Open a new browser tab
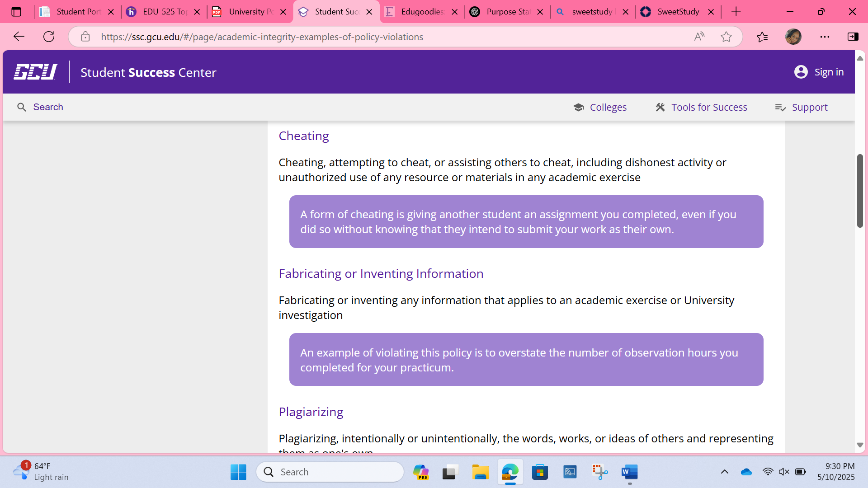Image resolution: width=868 pixels, height=488 pixels. coord(736,12)
